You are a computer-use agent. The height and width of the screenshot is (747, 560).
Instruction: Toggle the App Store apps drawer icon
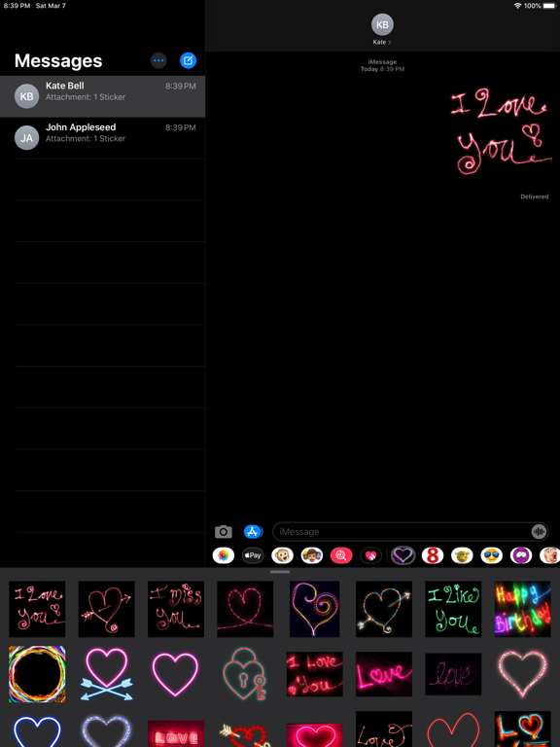[253, 532]
